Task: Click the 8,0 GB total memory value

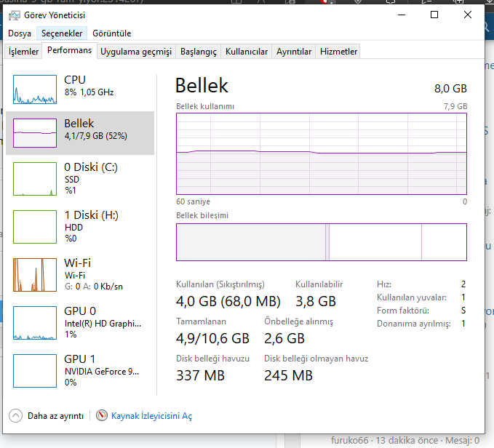Action: 450,89
